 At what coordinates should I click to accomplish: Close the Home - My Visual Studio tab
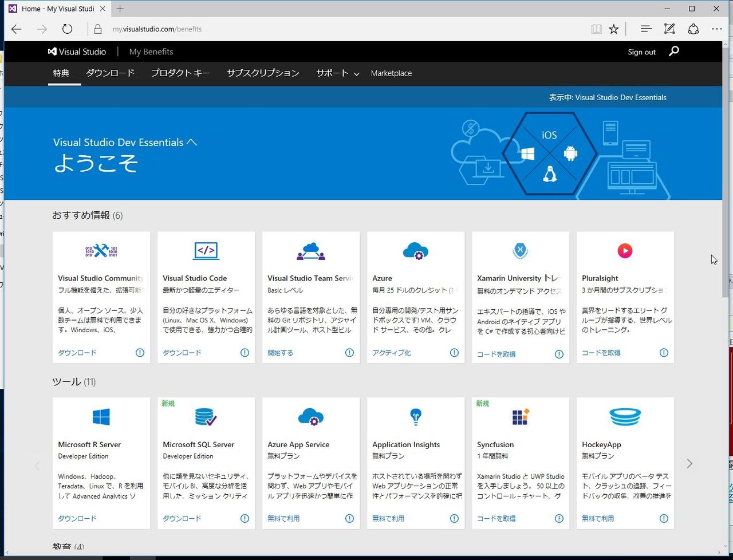tap(103, 9)
